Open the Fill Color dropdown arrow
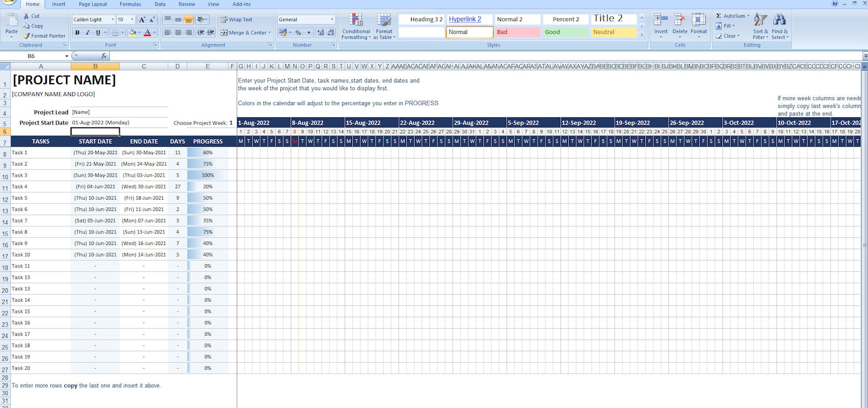 pyautogui.click(x=139, y=33)
